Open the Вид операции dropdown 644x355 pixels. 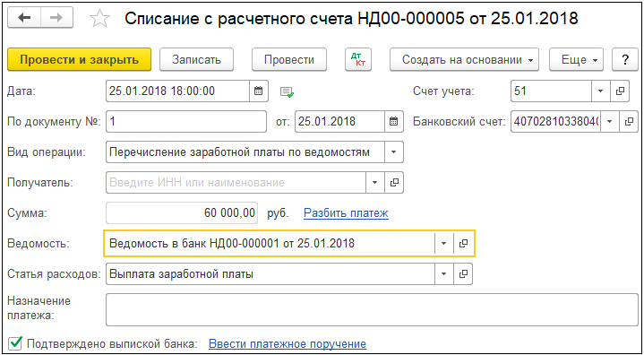click(394, 152)
